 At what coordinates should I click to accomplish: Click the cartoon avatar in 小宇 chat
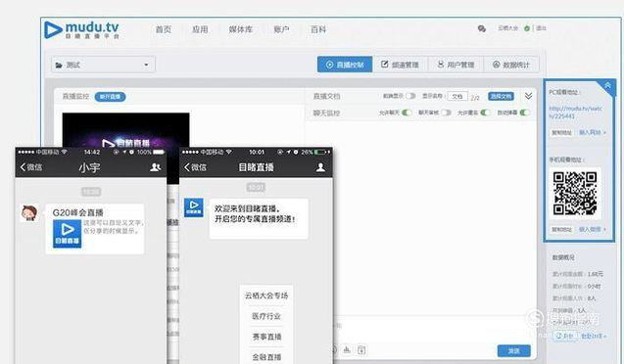coord(29,213)
